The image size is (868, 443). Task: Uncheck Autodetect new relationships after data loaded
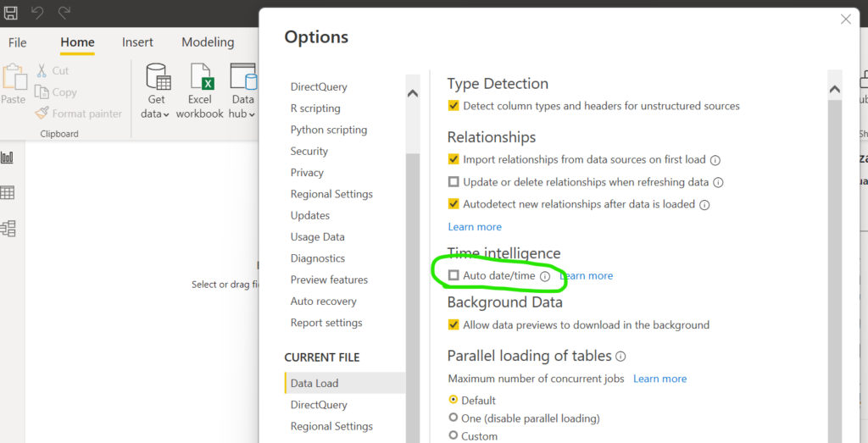(x=453, y=204)
